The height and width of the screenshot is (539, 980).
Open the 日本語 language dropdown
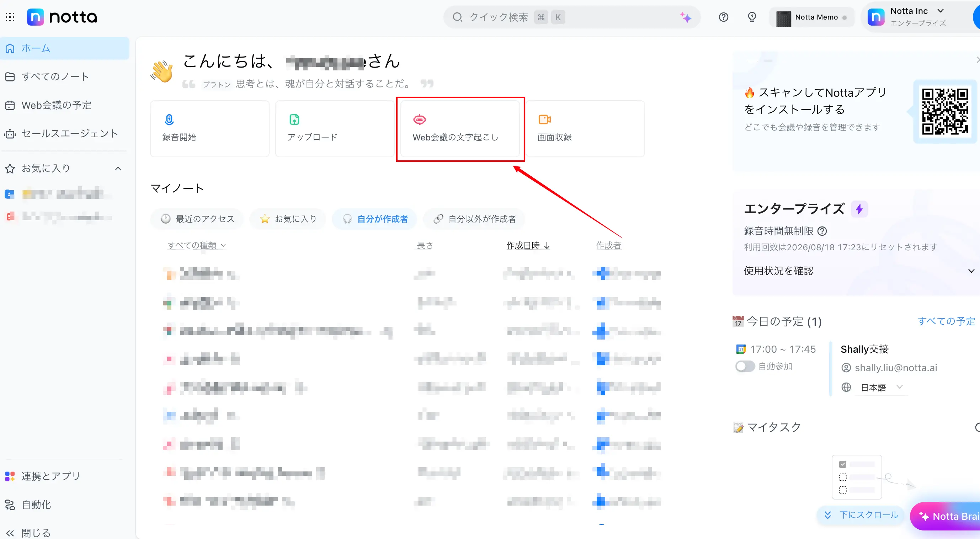tap(881, 387)
